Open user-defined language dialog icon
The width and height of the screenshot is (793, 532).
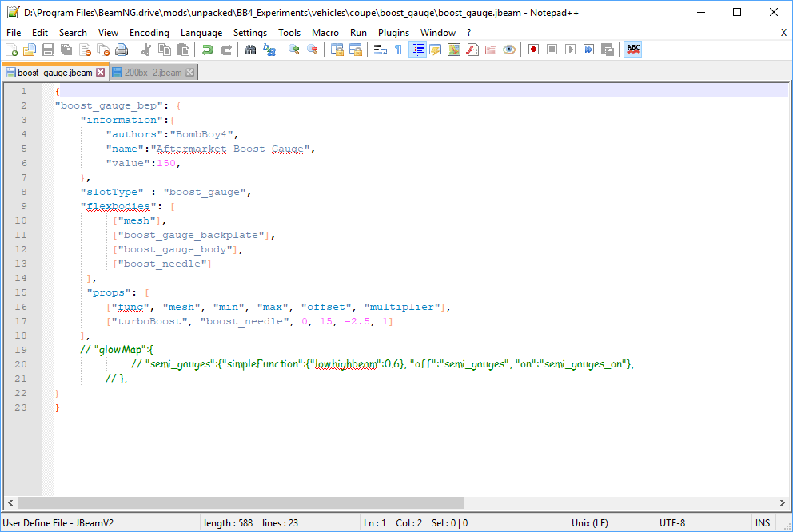point(436,50)
